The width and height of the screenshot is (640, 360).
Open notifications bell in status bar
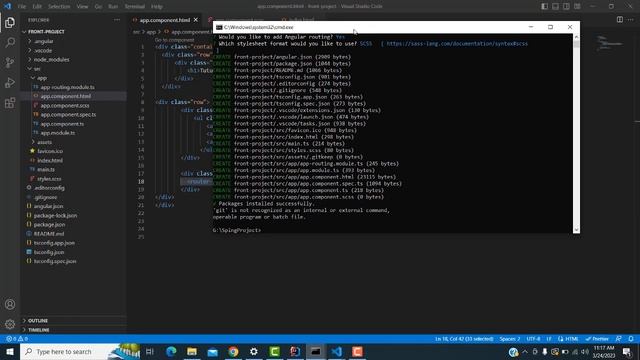[x=631, y=339]
